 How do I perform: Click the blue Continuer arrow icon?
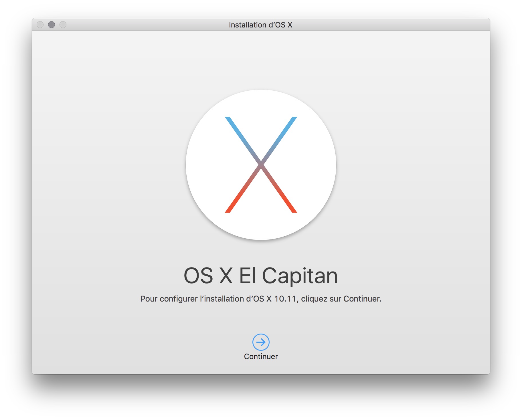[x=261, y=342]
